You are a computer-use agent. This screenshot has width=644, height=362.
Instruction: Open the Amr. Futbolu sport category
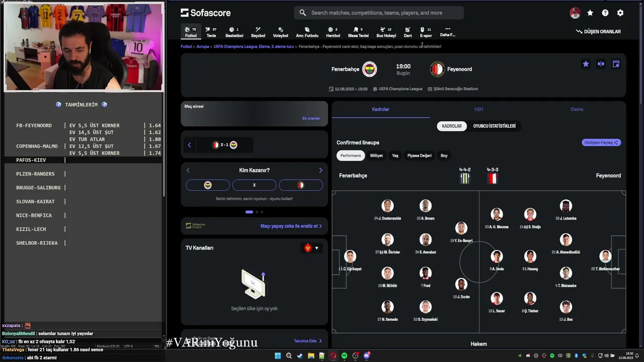[307, 32]
